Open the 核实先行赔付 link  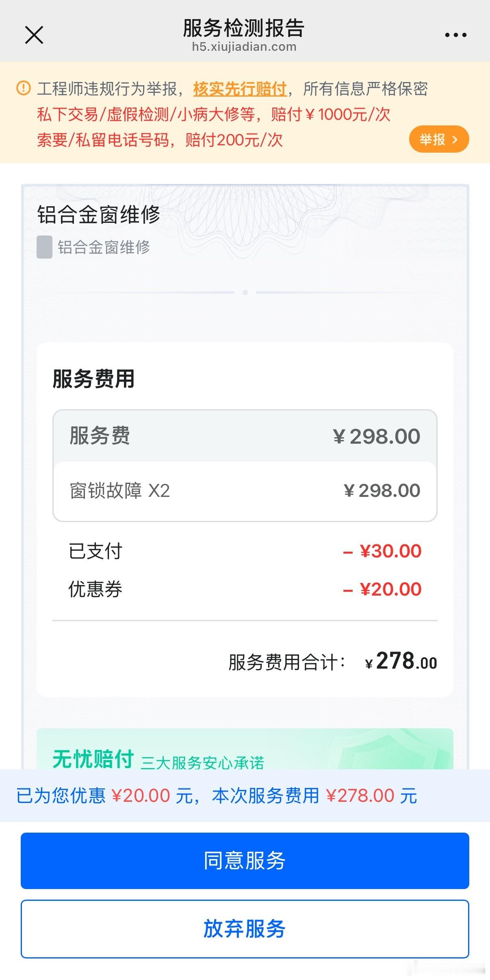pos(240,89)
